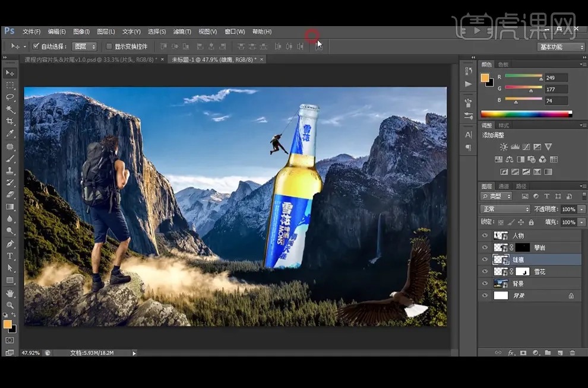The width and height of the screenshot is (588, 388).
Task: Select the Eyedropper tool
Action: click(x=10, y=133)
